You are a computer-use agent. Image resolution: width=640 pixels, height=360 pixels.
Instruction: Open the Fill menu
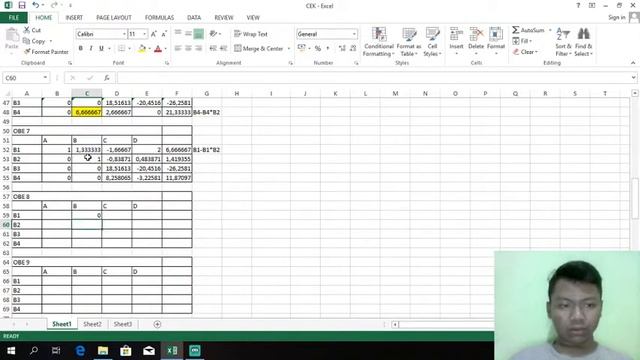(521, 41)
